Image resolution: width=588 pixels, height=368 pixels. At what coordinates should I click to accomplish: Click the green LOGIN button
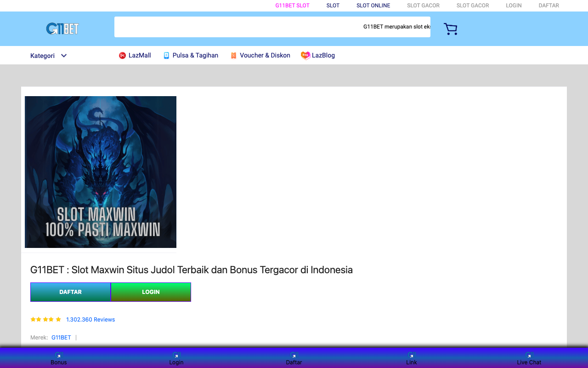pos(151,292)
